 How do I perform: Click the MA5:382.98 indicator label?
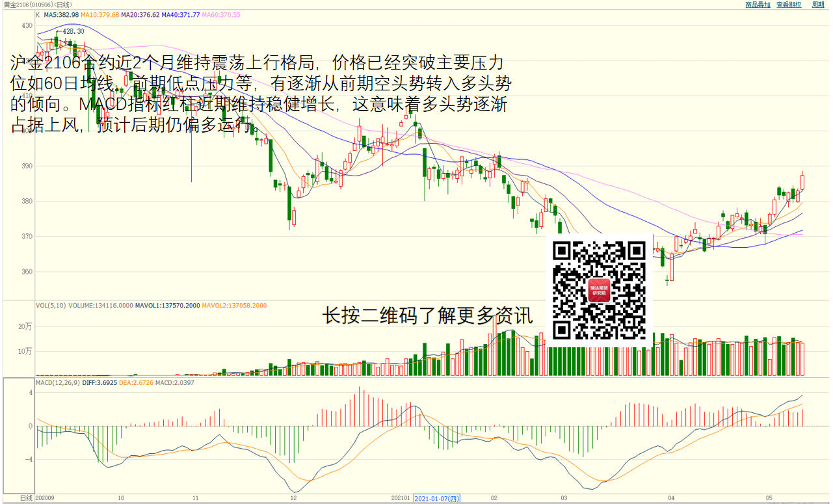click(x=62, y=15)
